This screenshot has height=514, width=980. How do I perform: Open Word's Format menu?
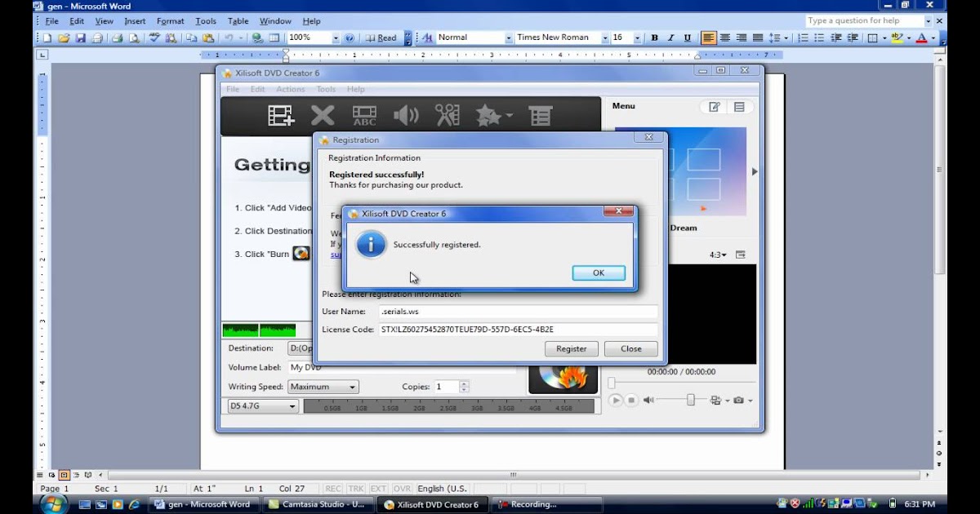tap(171, 21)
